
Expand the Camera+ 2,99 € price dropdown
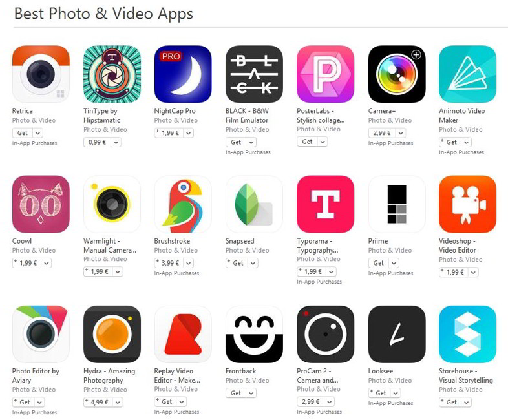point(401,133)
